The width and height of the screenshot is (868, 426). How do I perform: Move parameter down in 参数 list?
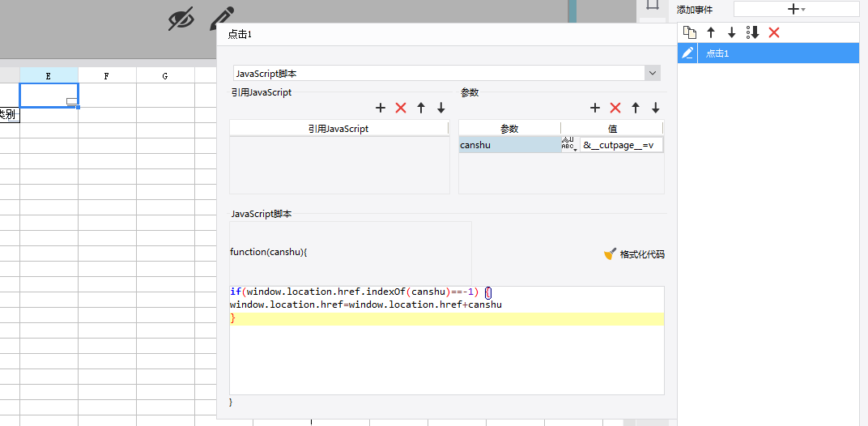click(656, 108)
